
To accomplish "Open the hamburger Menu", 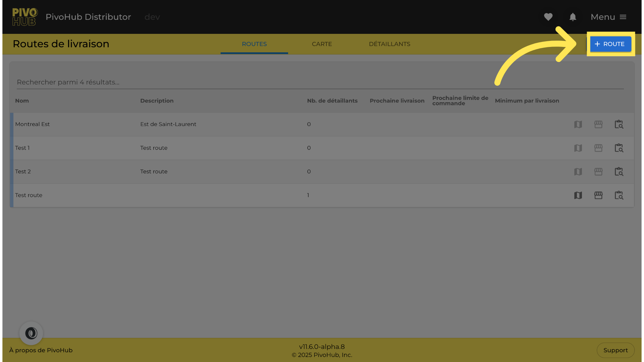I will [608, 17].
